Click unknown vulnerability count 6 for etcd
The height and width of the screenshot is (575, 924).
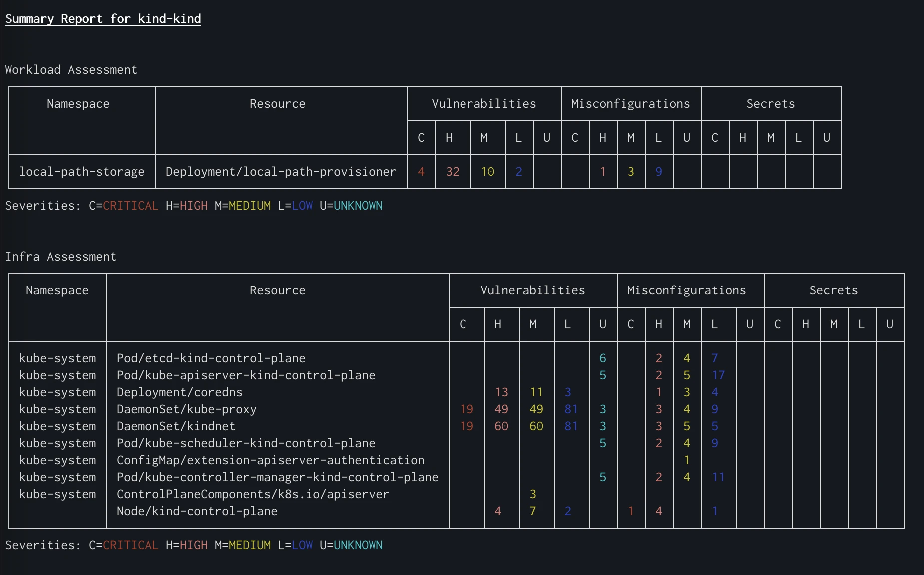[603, 358]
